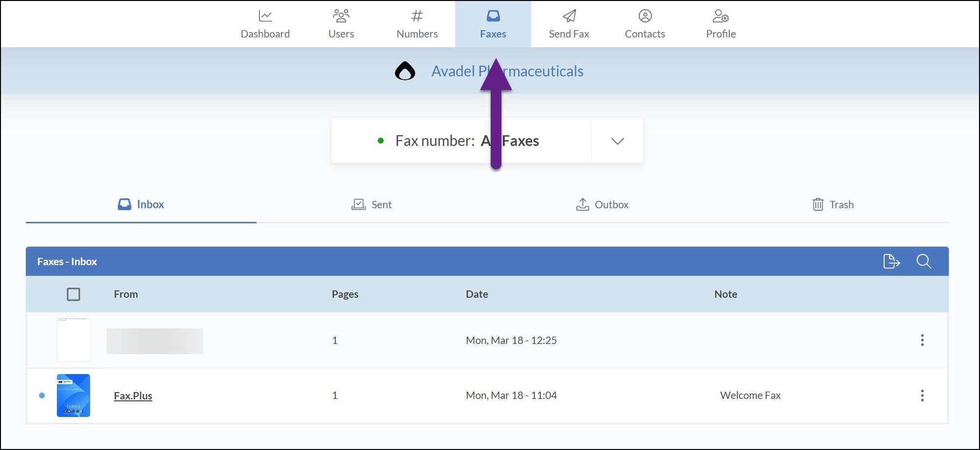
Task: Click the page count in the Fax.Plus row
Action: click(335, 396)
